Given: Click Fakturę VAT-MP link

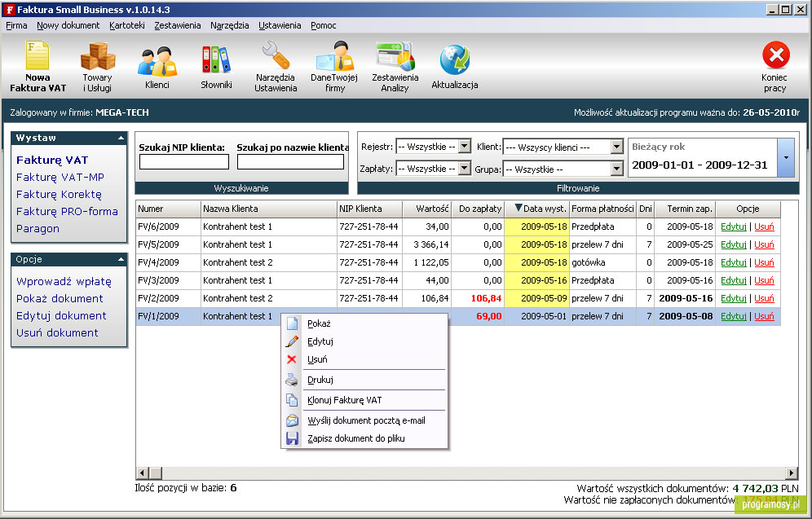Looking at the screenshot, I should (x=60, y=177).
